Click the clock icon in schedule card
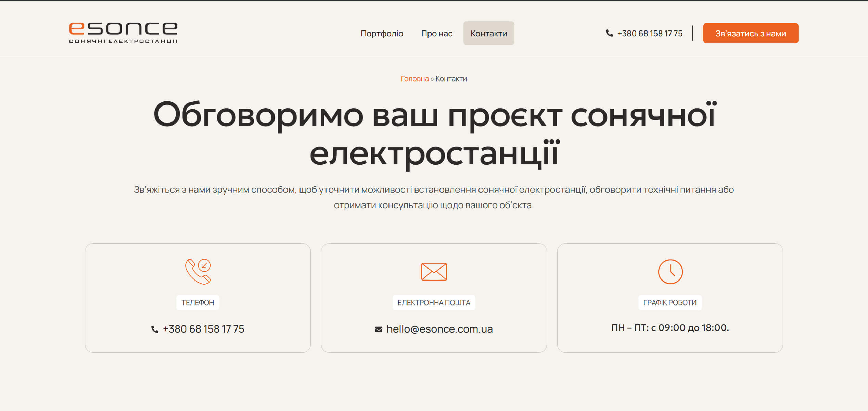Viewport: 868px width, 411px height. [x=670, y=272]
